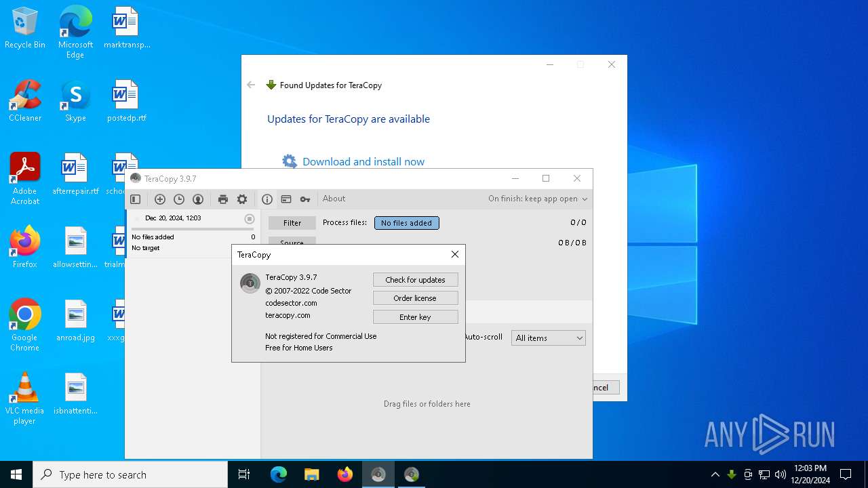This screenshot has width=868, height=488.
Task: Select postedp.rtf file on desktop
Action: pyautogui.click(x=126, y=101)
